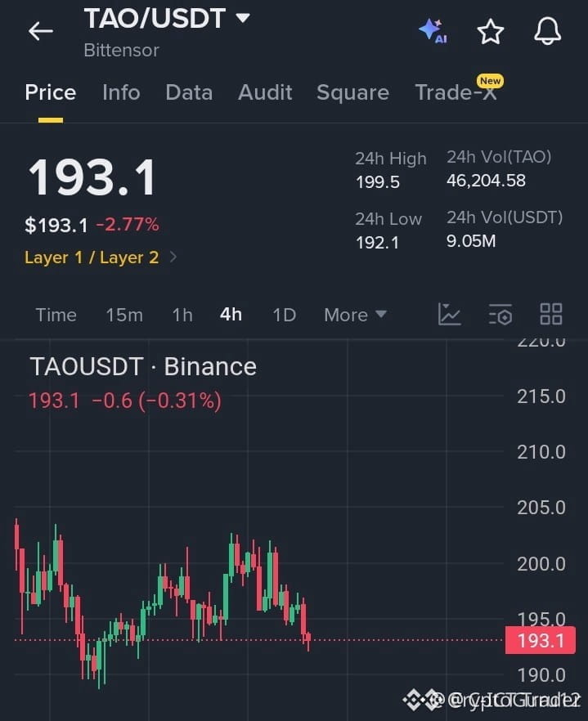Click the 193.1 current price label on axis
The image size is (588, 721).
(540, 640)
